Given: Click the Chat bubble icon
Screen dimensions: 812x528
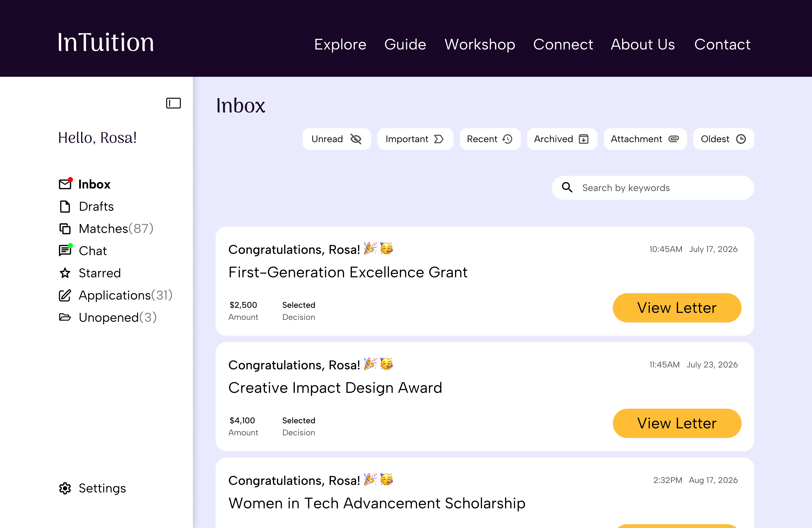Looking at the screenshot, I should [65, 251].
